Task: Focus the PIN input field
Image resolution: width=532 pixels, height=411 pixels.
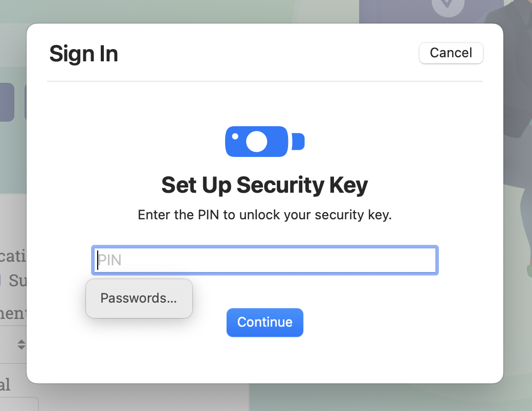Action: pos(264,260)
